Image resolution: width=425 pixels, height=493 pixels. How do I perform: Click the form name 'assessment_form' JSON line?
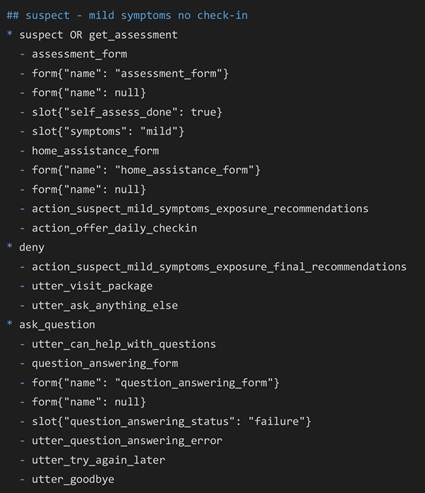click(124, 73)
